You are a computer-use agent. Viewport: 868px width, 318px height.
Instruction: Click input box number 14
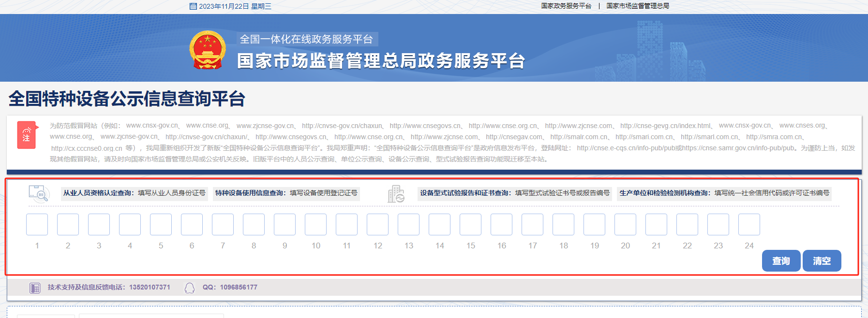[440, 225]
